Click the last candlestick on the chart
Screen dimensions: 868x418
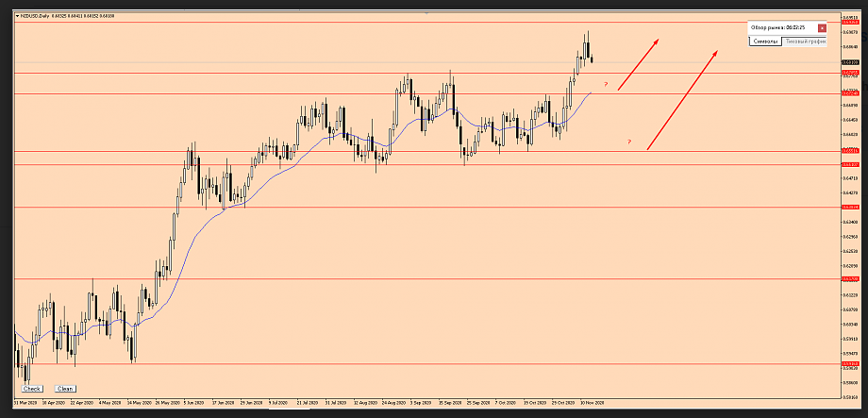(592, 60)
